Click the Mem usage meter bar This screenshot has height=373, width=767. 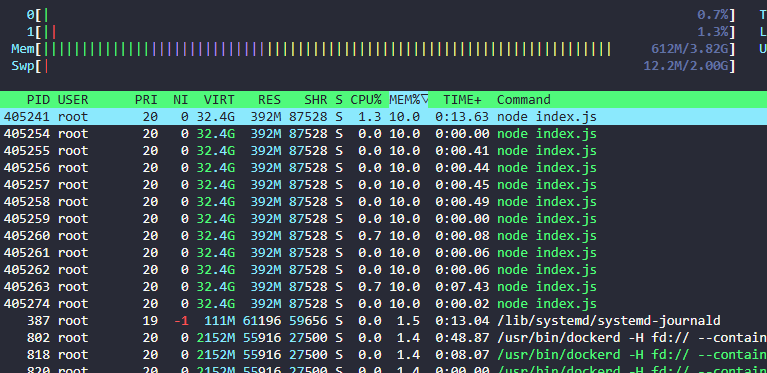click(373, 49)
